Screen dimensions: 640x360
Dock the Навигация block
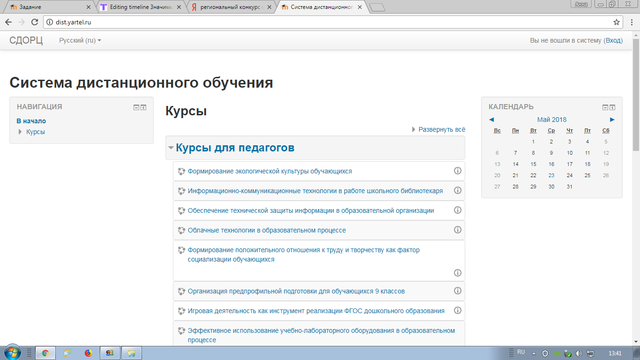(144, 107)
